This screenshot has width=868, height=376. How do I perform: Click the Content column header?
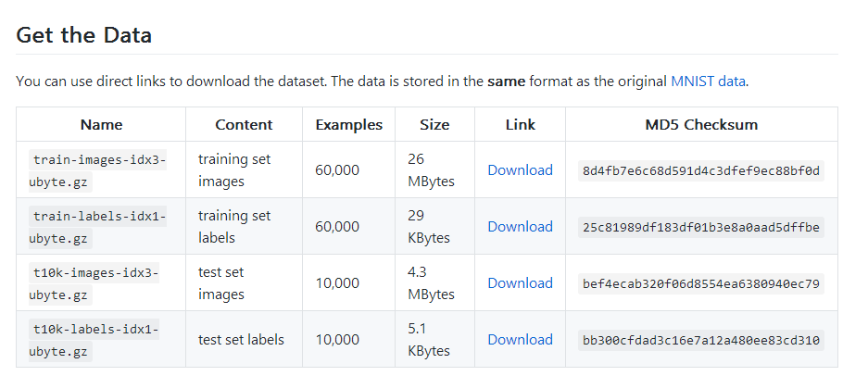[x=244, y=124]
